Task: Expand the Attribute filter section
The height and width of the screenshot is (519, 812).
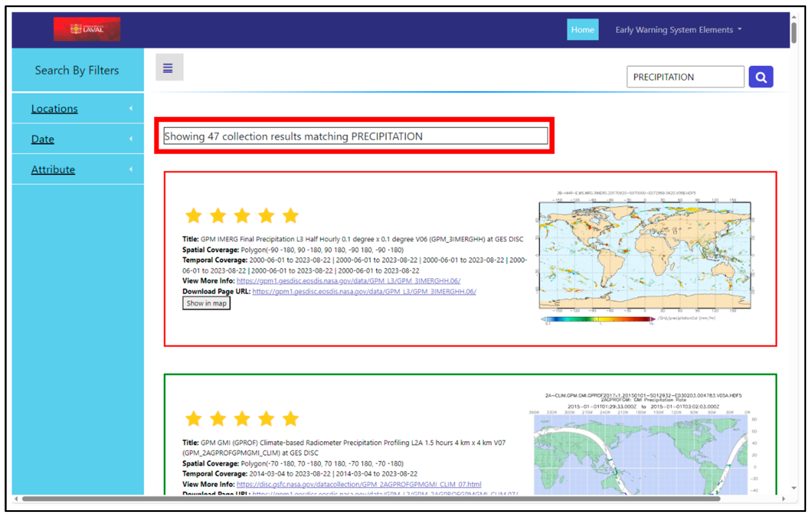Action: 53,169
